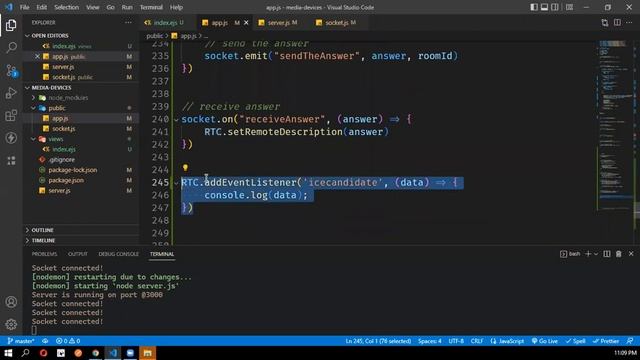
Task: Open Source Control view in activity bar
Action: 11,71
